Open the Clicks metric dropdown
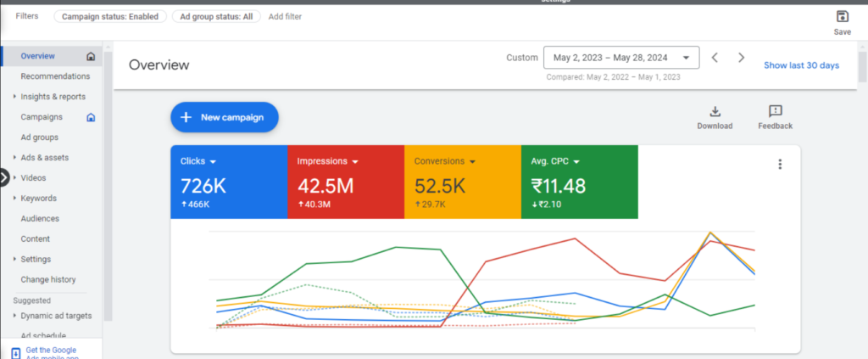This screenshot has width=868, height=359. click(x=213, y=162)
